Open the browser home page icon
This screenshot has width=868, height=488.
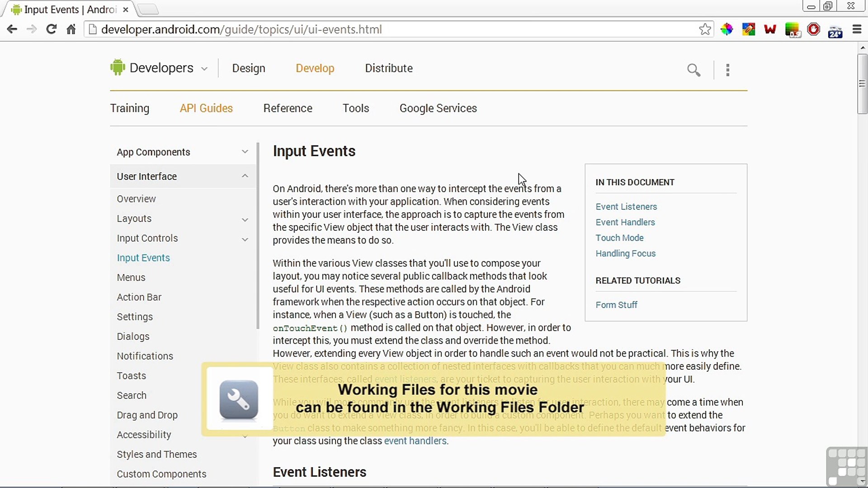click(71, 29)
